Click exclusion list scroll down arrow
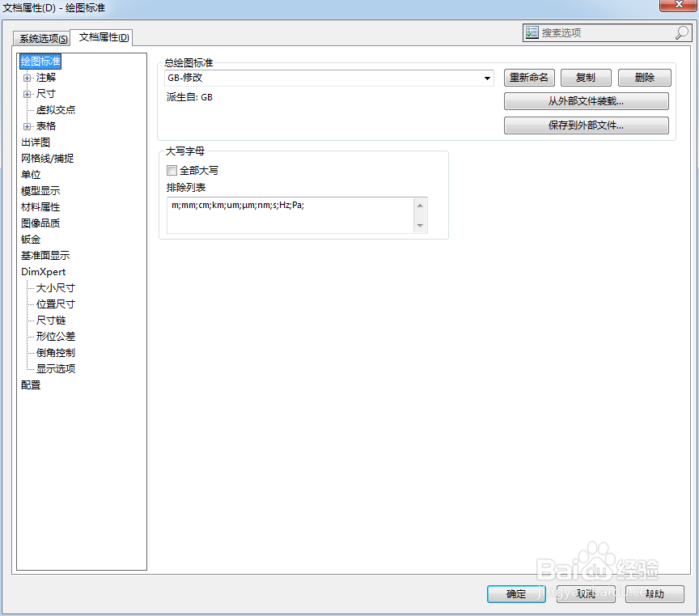The height and width of the screenshot is (616, 699). pyautogui.click(x=420, y=226)
